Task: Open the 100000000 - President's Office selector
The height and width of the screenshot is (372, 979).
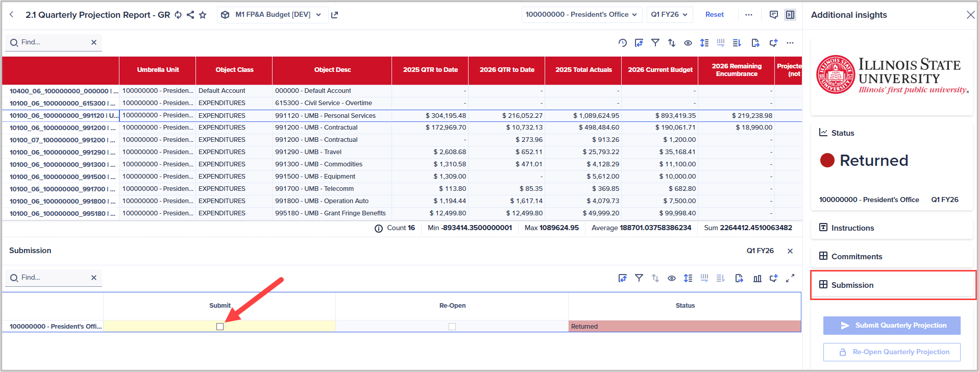Action: pos(582,14)
